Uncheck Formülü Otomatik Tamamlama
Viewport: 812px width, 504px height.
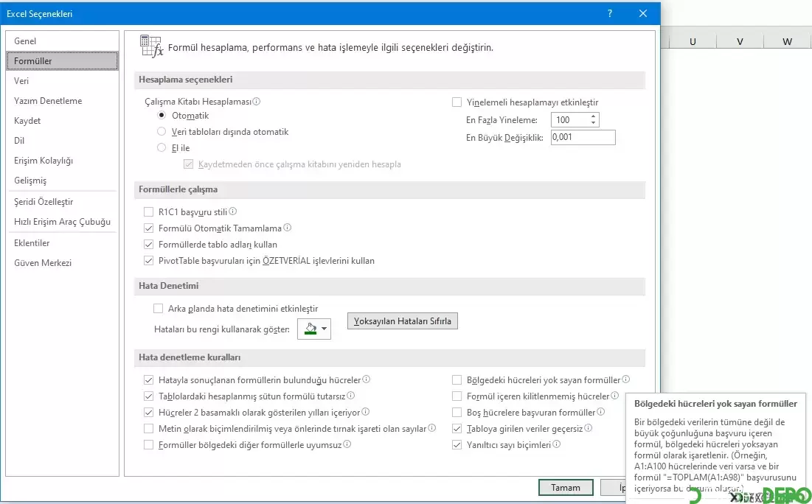(x=149, y=228)
